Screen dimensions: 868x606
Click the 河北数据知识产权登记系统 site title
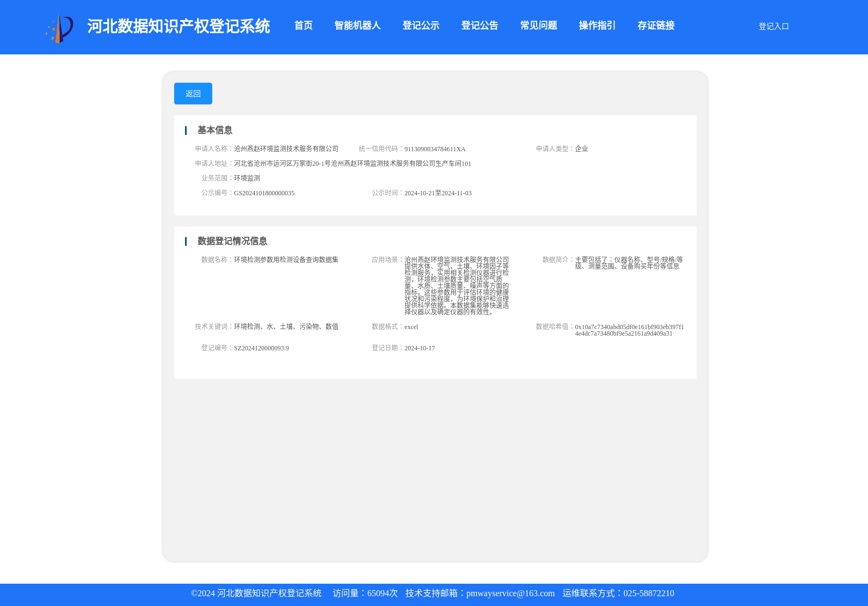pyautogui.click(x=178, y=26)
